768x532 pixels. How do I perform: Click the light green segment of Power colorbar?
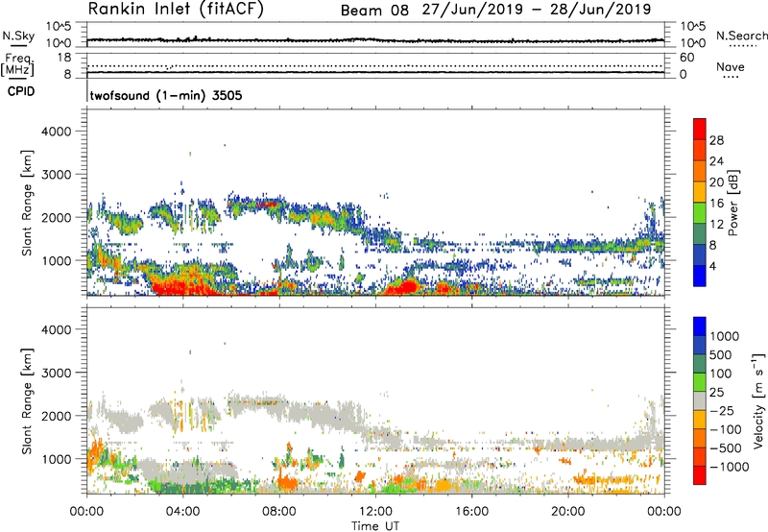[x=700, y=213]
